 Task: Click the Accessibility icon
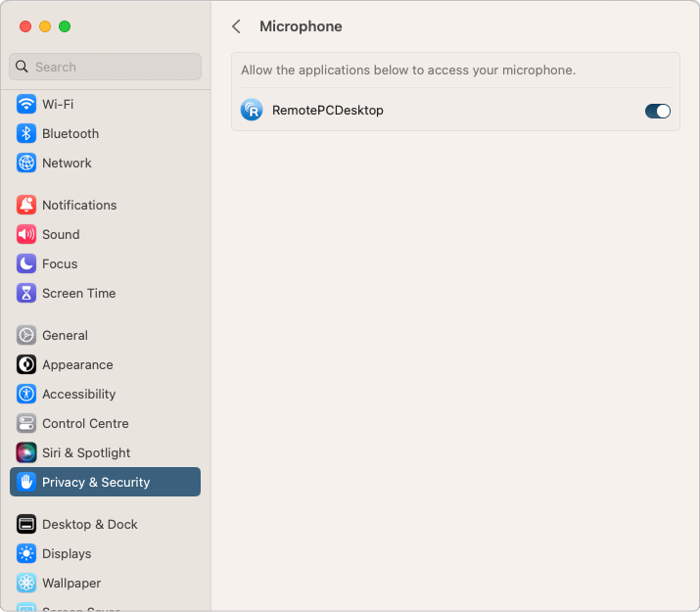(x=26, y=394)
